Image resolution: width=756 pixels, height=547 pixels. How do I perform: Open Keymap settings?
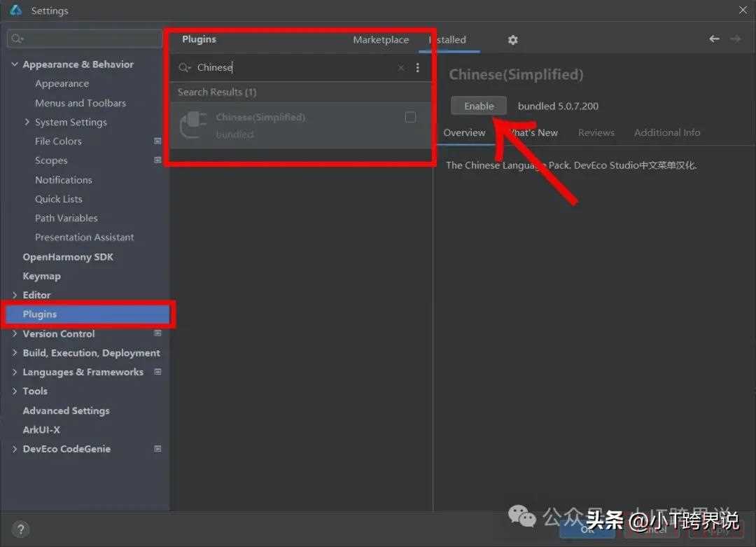(x=41, y=277)
